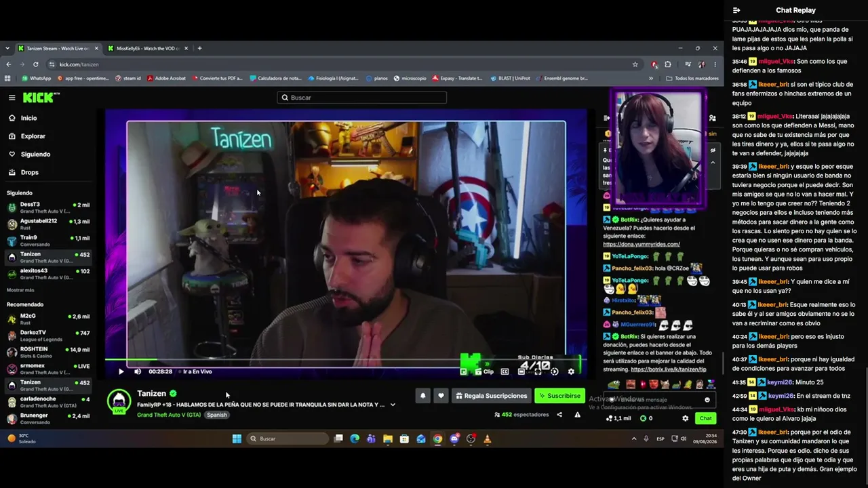Open the Adobe Acrobat bookmark

pos(167,79)
